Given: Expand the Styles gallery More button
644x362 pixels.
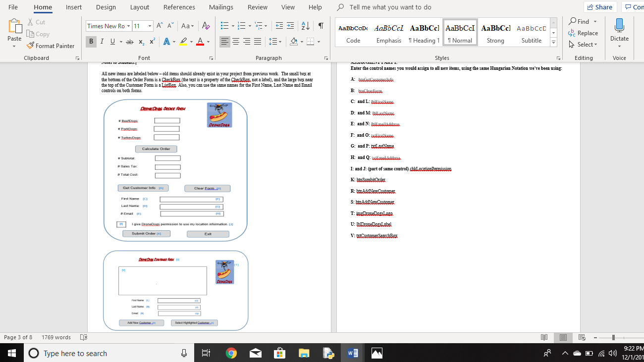Looking at the screenshot, I should click(x=553, y=42).
